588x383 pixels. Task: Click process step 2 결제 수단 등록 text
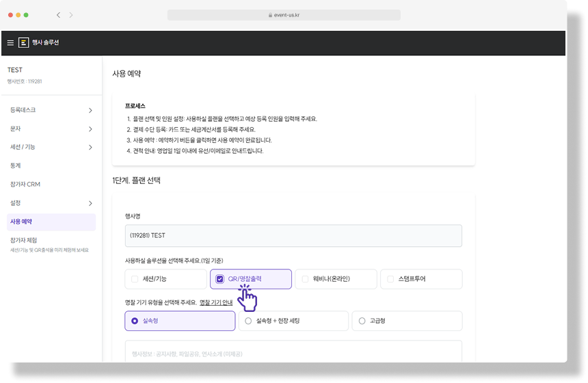[x=191, y=130]
